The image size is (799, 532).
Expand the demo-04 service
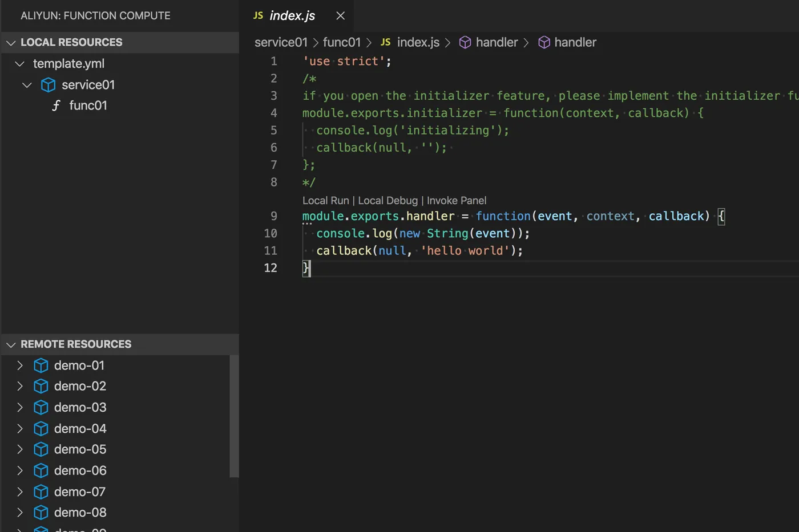pos(20,429)
